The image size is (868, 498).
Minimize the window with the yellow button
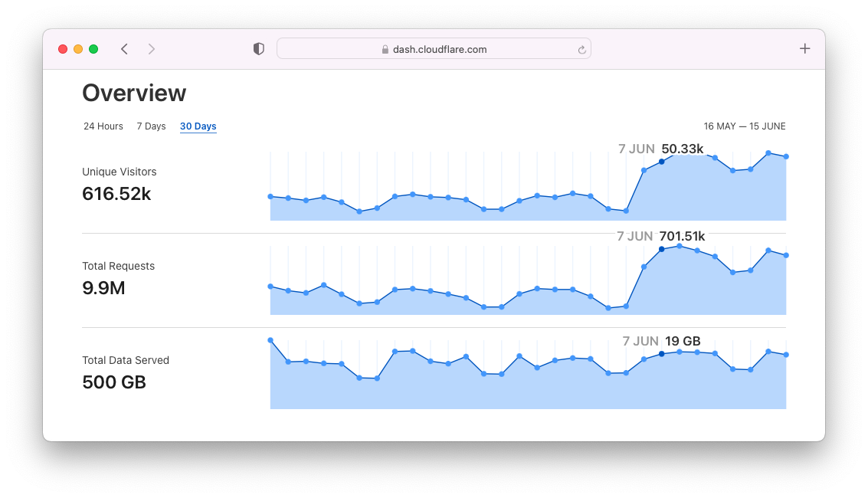pyautogui.click(x=78, y=49)
